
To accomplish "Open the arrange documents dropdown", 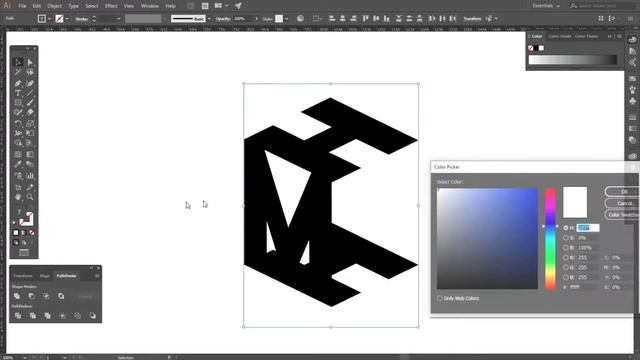I will click(x=221, y=6).
